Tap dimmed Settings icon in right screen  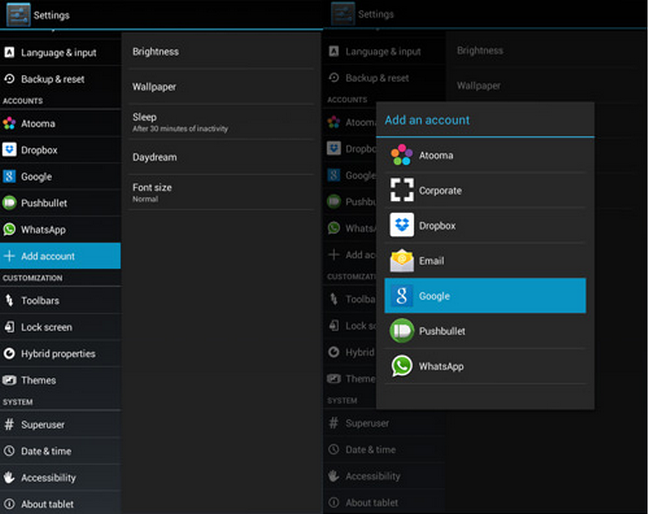[x=343, y=14]
